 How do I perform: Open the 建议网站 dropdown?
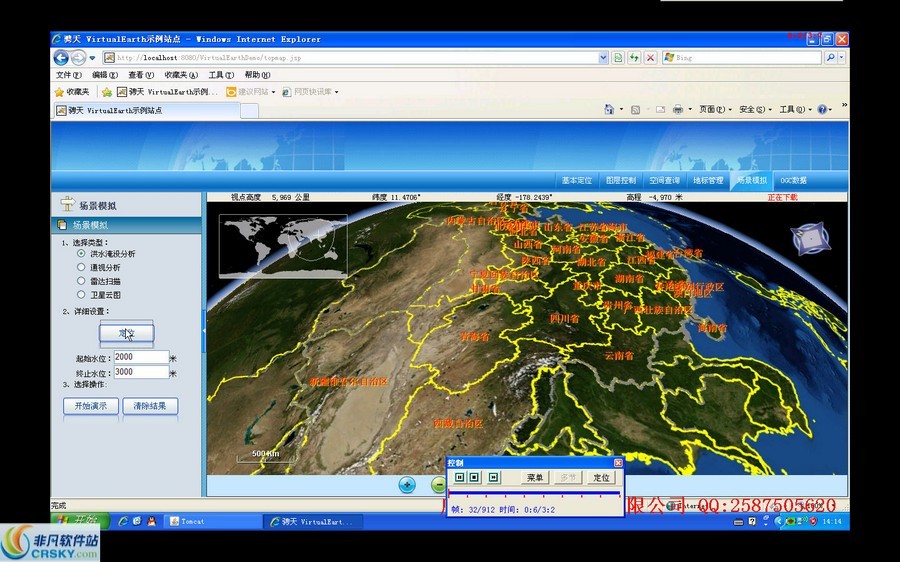point(250,92)
